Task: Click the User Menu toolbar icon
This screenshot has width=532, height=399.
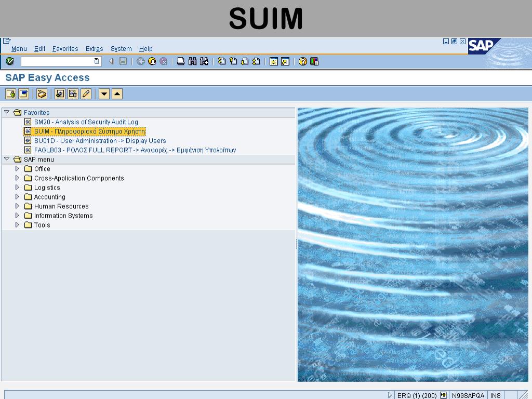Action: pos(10,94)
